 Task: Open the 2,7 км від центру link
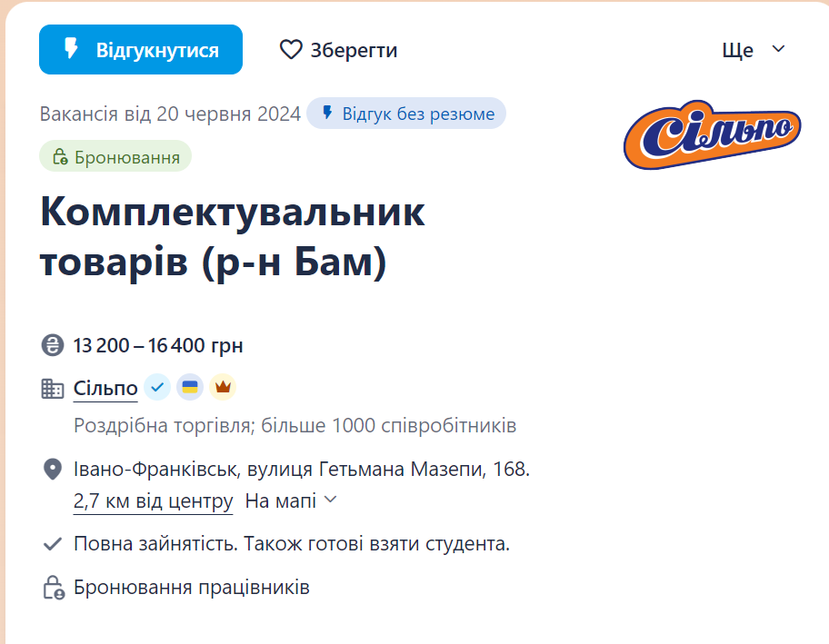153,500
